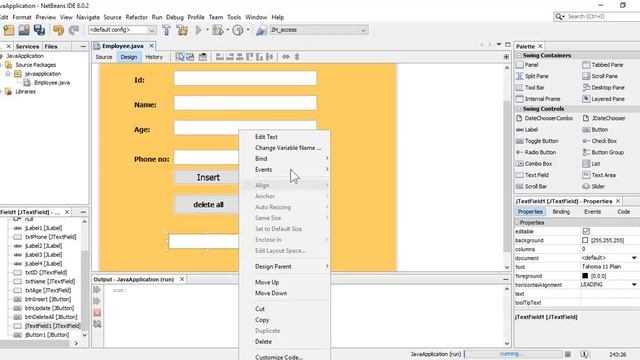Click the Save All toolbar icon
Viewport: 640px width, 360px height.
pyautogui.click(x=39, y=30)
